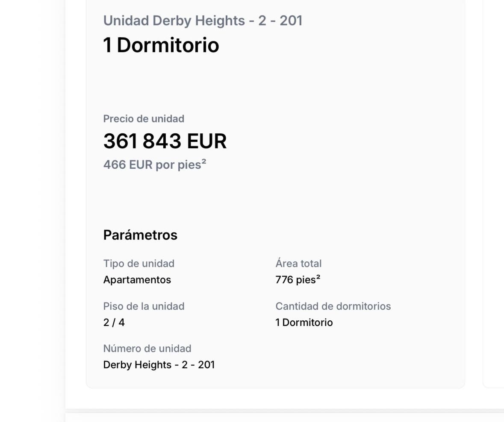Click the 'Unidad Derby Heights - 2 - 201' title
The height and width of the screenshot is (422, 504).
click(x=203, y=21)
